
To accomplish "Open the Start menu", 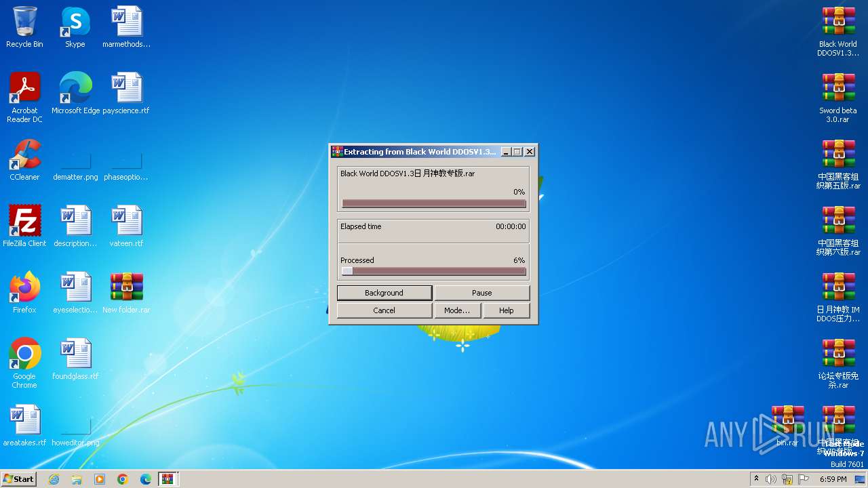I will (x=18, y=479).
